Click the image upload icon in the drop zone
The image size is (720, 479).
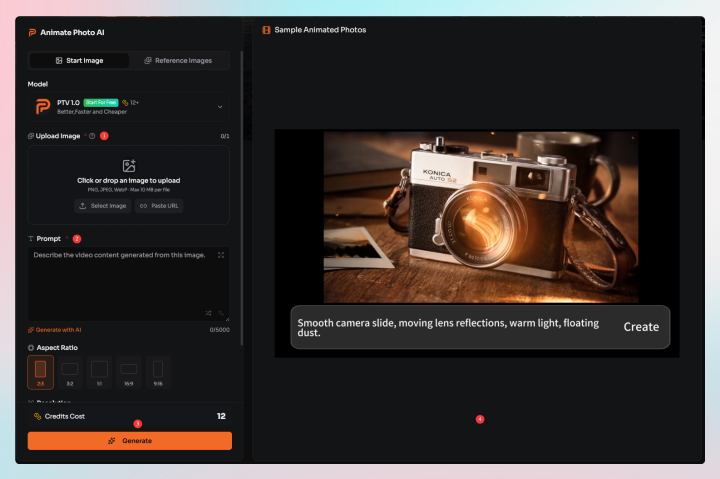(x=129, y=165)
